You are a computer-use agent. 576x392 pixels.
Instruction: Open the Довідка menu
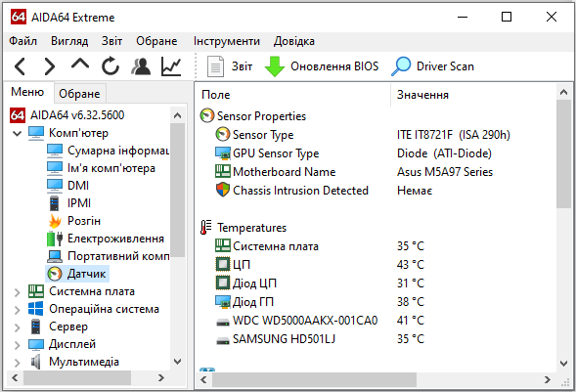(x=294, y=41)
